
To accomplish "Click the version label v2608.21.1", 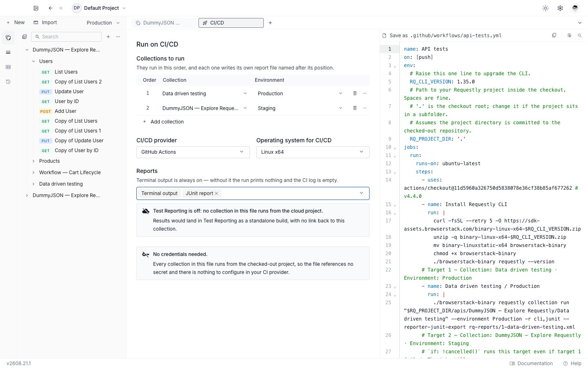I will (19, 364).
